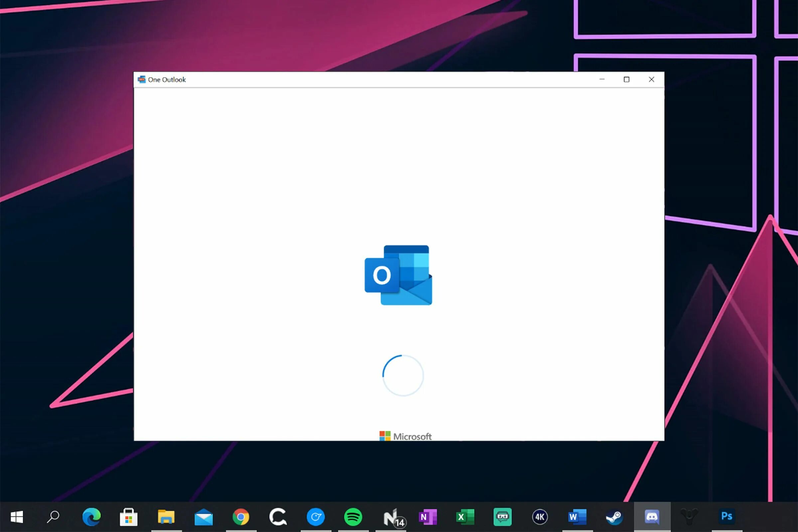Image resolution: width=798 pixels, height=532 pixels.
Task: Open File Explorer from taskbar
Action: click(166, 517)
